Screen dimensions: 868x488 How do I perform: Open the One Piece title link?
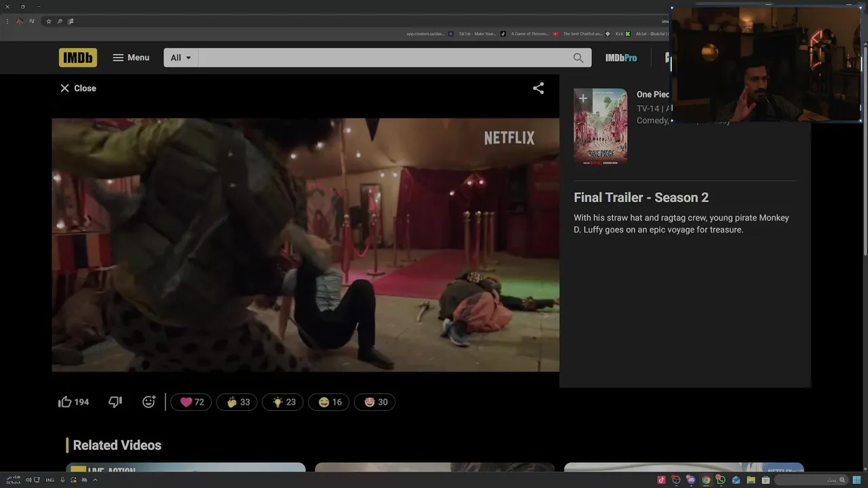[653, 95]
